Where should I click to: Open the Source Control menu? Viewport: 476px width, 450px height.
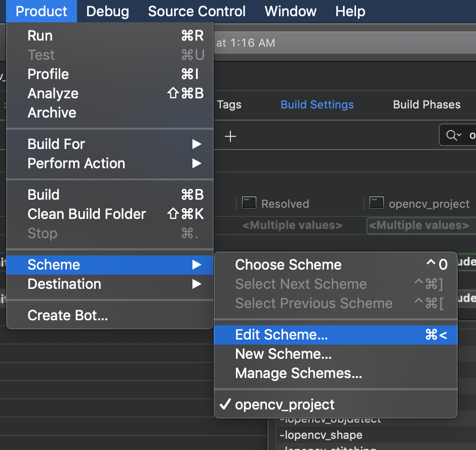[196, 11]
